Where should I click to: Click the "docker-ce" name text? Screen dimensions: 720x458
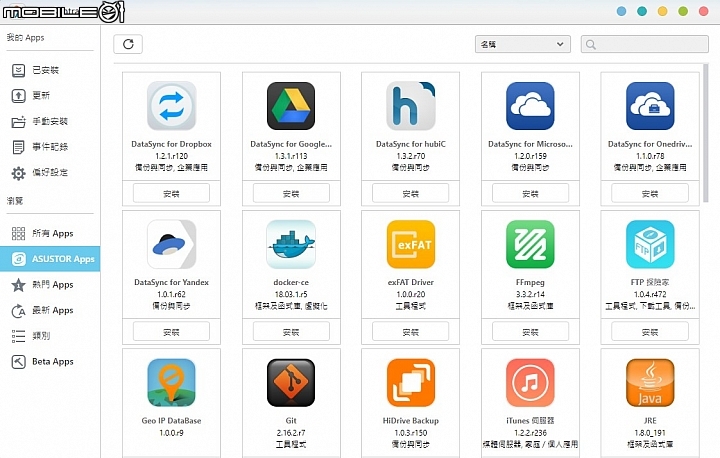click(x=291, y=282)
